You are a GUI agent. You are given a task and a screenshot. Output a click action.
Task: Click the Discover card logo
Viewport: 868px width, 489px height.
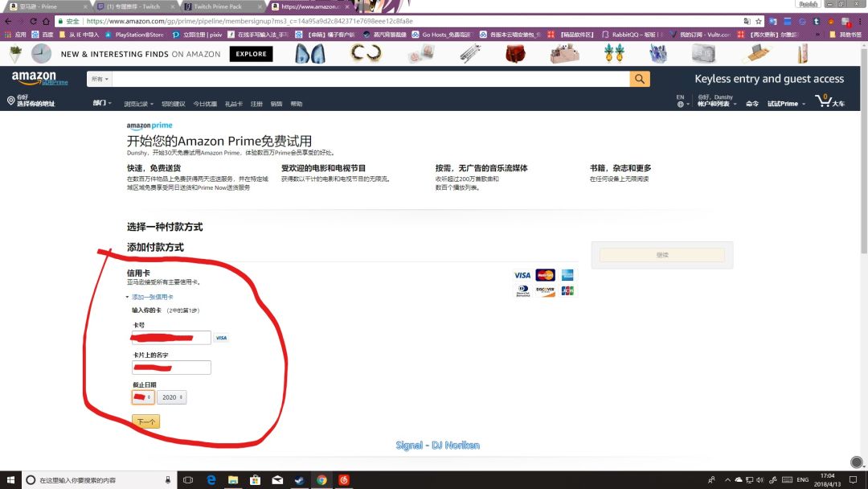(545, 290)
